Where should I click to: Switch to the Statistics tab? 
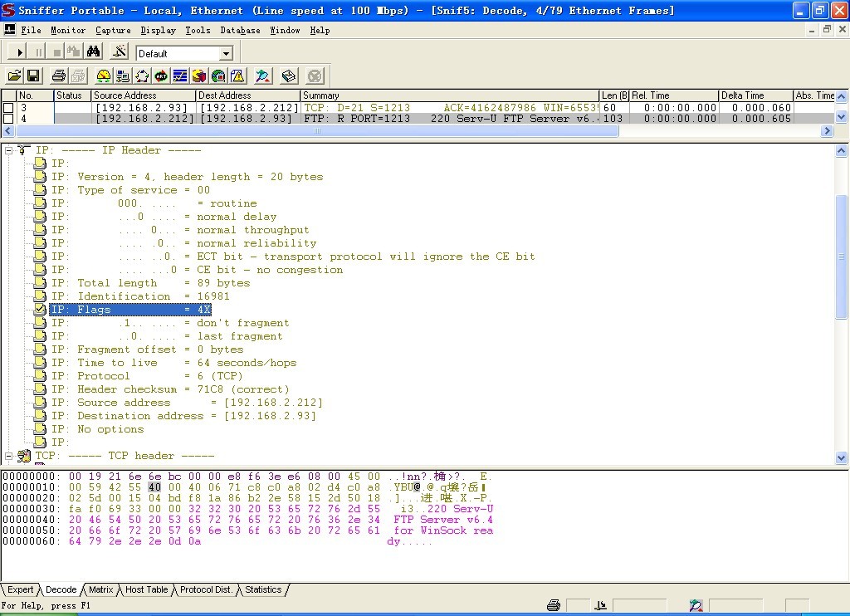[263, 589]
